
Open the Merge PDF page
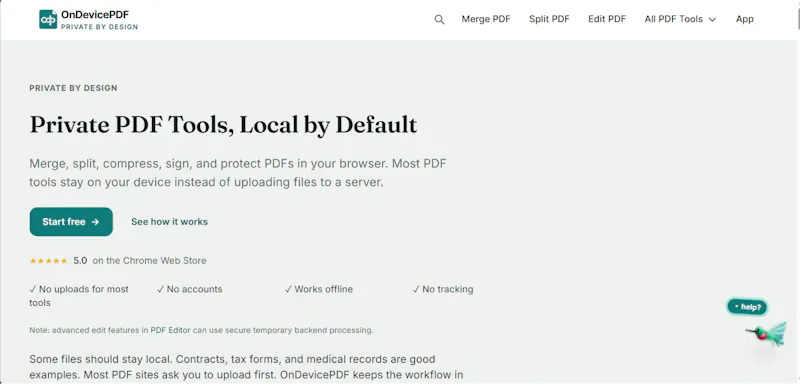click(486, 19)
